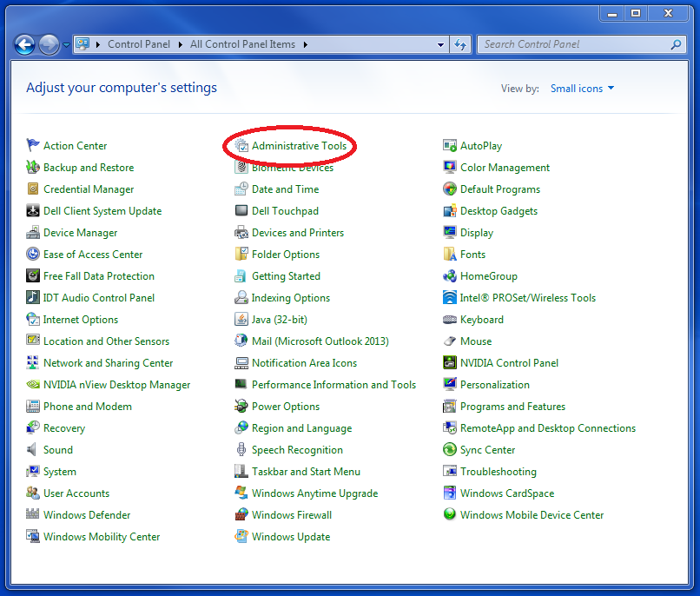Open the Java (32-bit) icon
Image resolution: width=700 pixels, height=596 pixels.
(x=241, y=319)
